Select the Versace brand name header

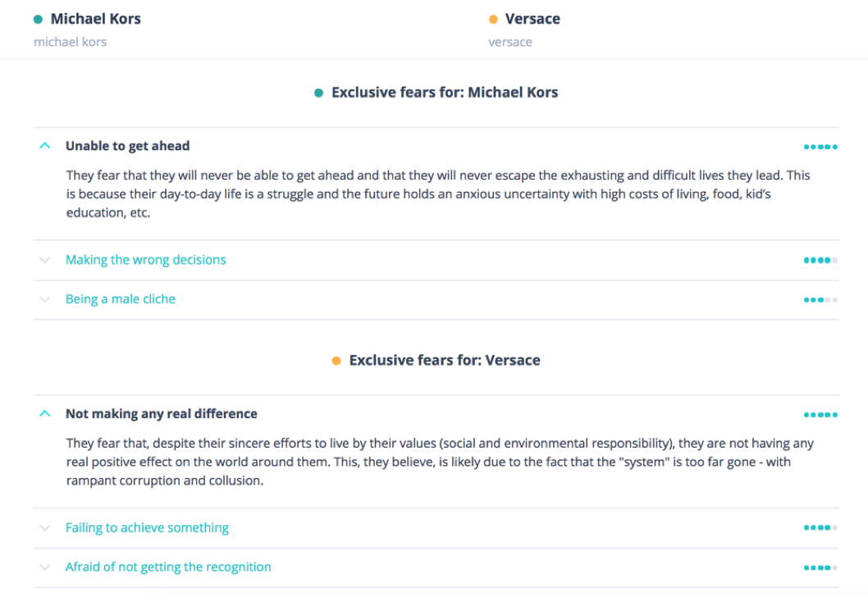pos(532,19)
